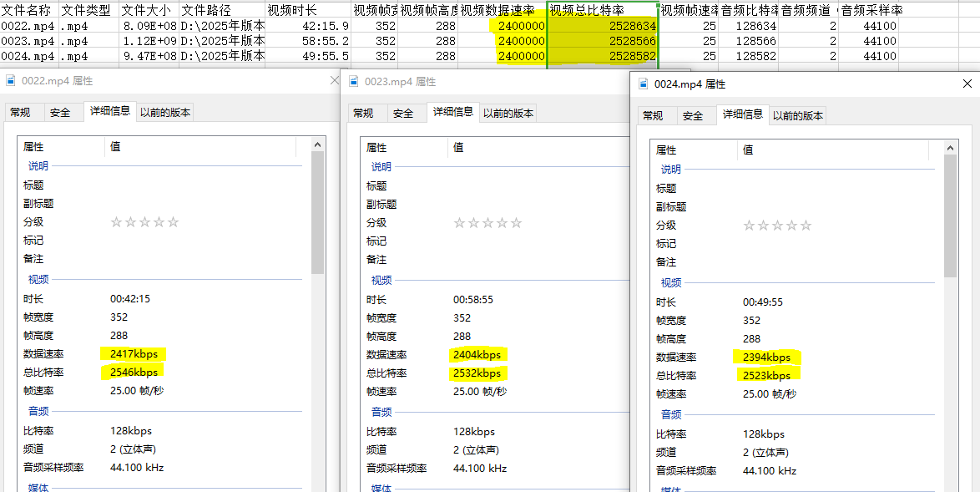The height and width of the screenshot is (492, 980).
Task: Open 以前的版本 tab in 0022.mp4 属性
Action: pyautogui.click(x=165, y=113)
